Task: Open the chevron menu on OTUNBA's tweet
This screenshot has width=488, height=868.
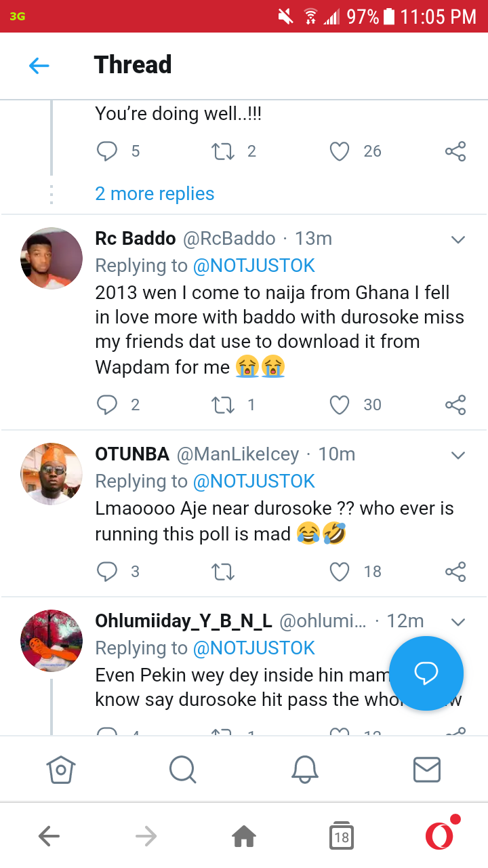Action: pyautogui.click(x=458, y=454)
